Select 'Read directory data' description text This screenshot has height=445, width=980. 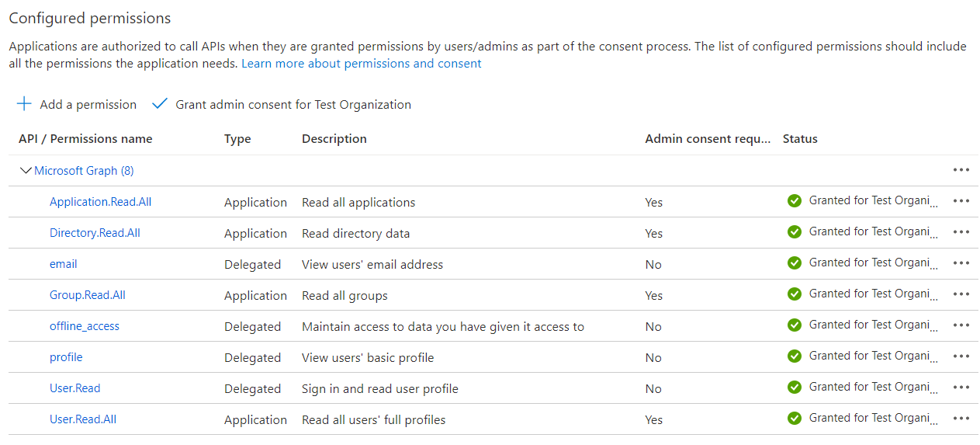355,233
